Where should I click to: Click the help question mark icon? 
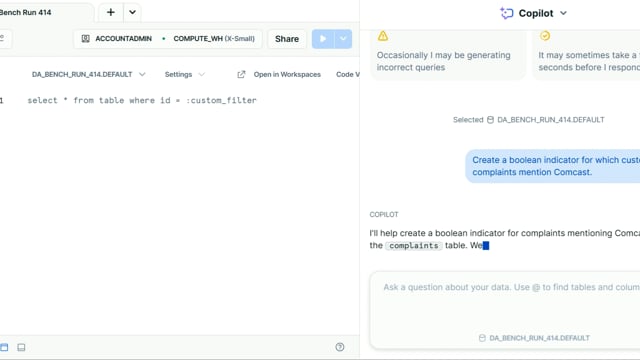pyautogui.click(x=340, y=347)
